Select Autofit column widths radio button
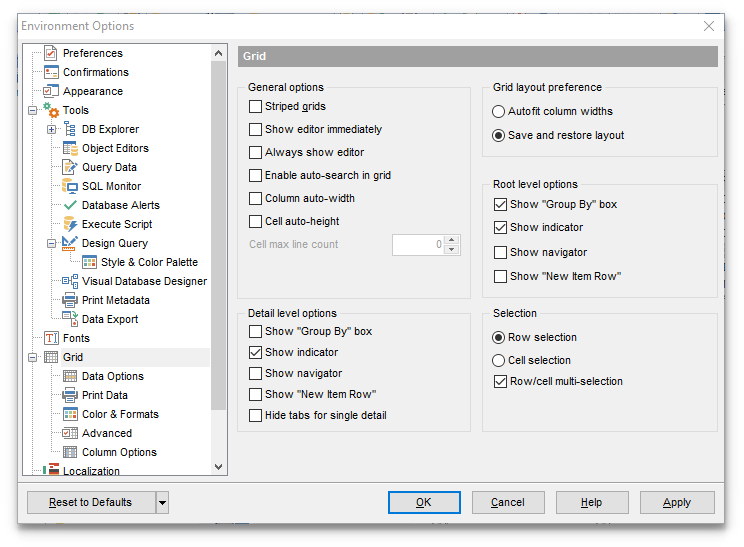The width and height of the screenshot is (744, 547). click(x=498, y=111)
